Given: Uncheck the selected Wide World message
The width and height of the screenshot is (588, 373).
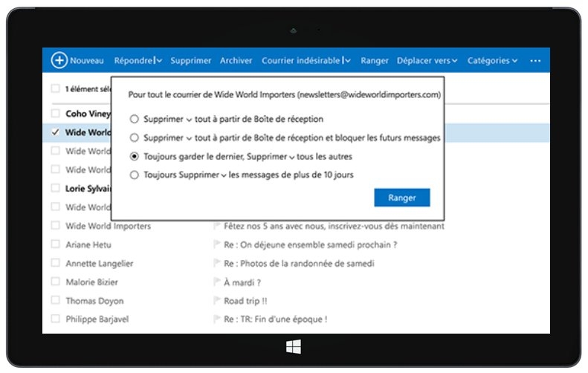Looking at the screenshot, I should point(56,132).
